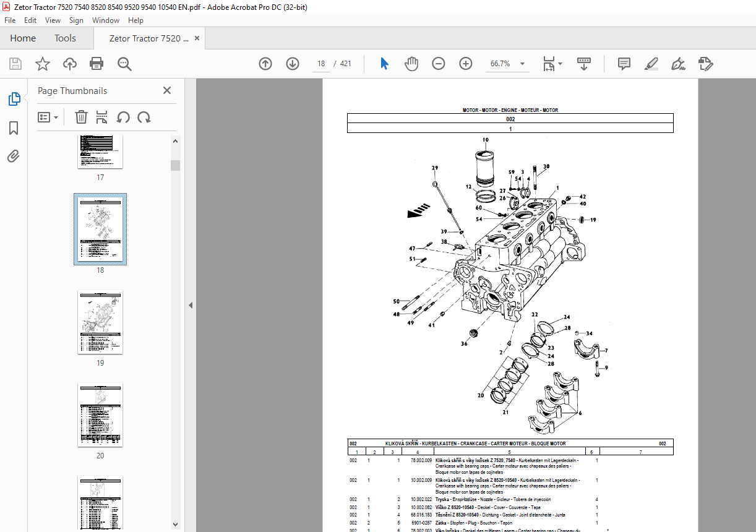Screen dimensions: 756x532
Task: Collapse the navigation pane arrow
Action: tap(191, 305)
